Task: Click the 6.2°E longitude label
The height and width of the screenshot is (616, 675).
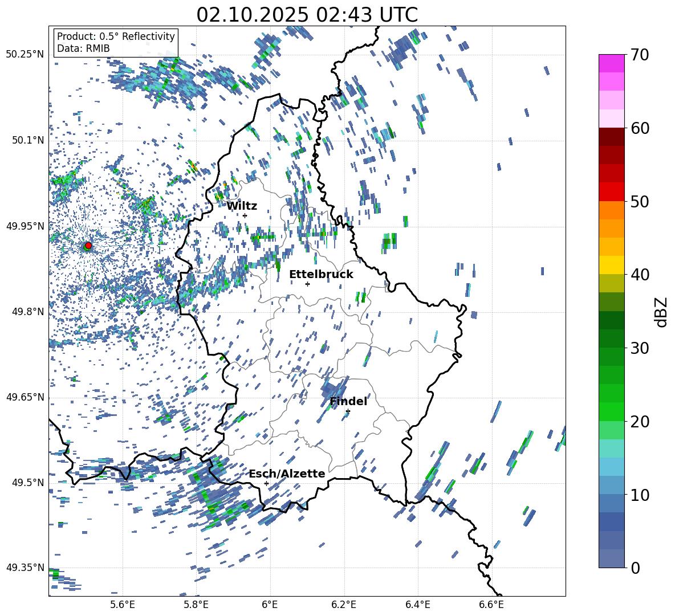Action: pyautogui.click(x=344, y=605)
